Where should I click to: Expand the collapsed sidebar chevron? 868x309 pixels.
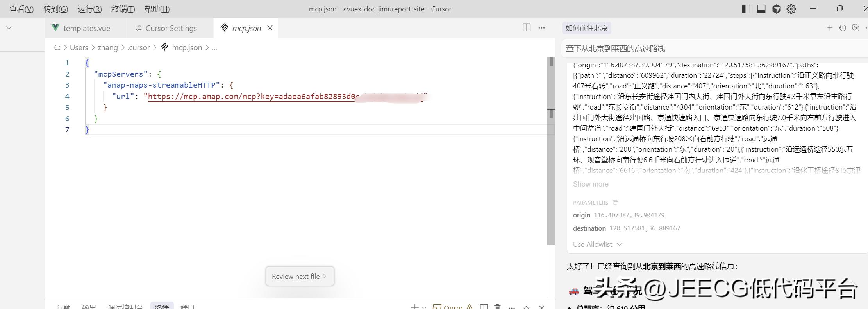pos(9,28)
